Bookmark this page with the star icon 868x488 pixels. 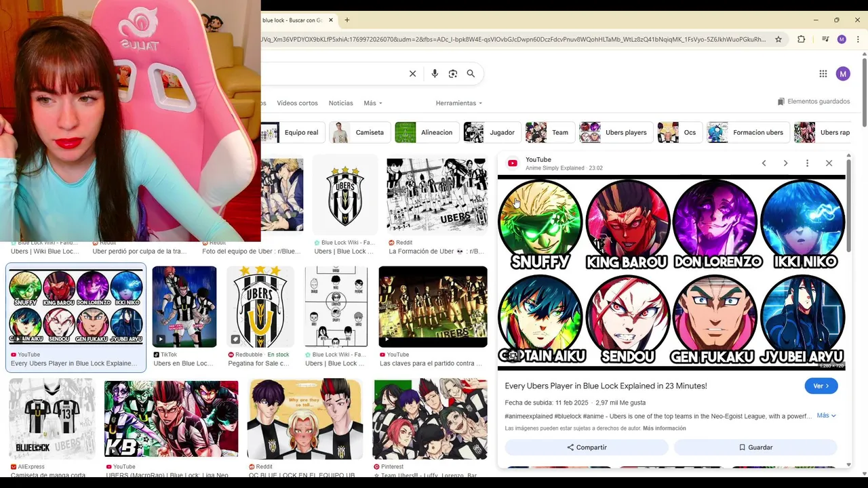[x=778, y=39]
